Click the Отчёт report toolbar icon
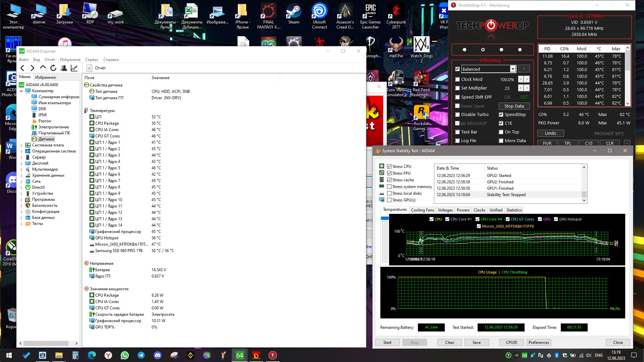The height and width of the screenshot is (362, 644). (x=89, y=68)
